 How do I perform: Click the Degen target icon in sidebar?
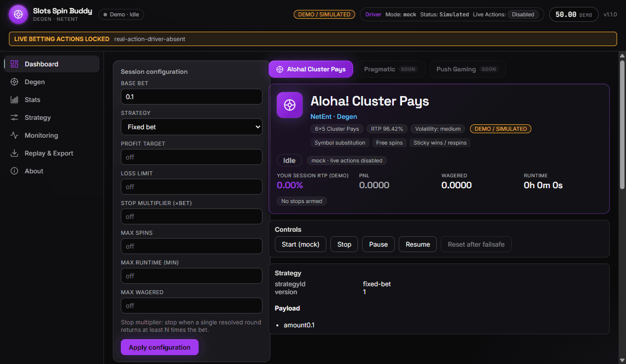14,82
